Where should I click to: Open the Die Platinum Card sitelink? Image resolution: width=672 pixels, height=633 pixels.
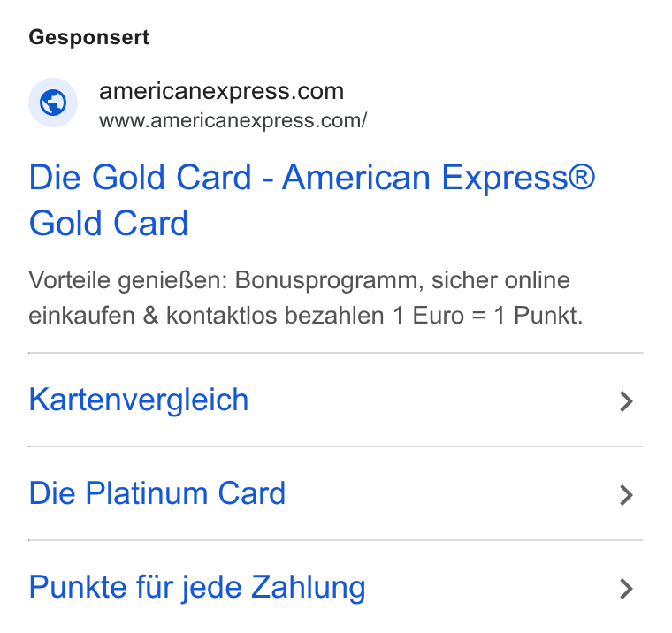point(157,493)
